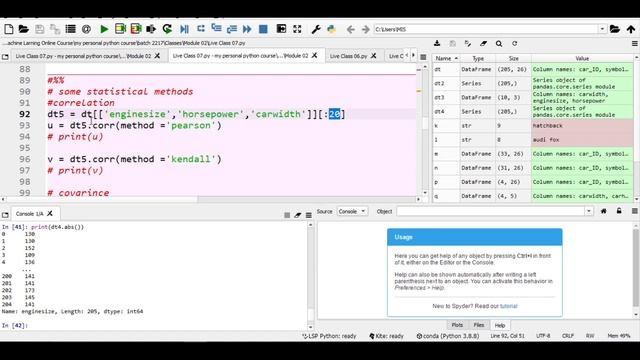Sort variables by the Name column header
Screen dimensions: 640x360
(446, 58)
